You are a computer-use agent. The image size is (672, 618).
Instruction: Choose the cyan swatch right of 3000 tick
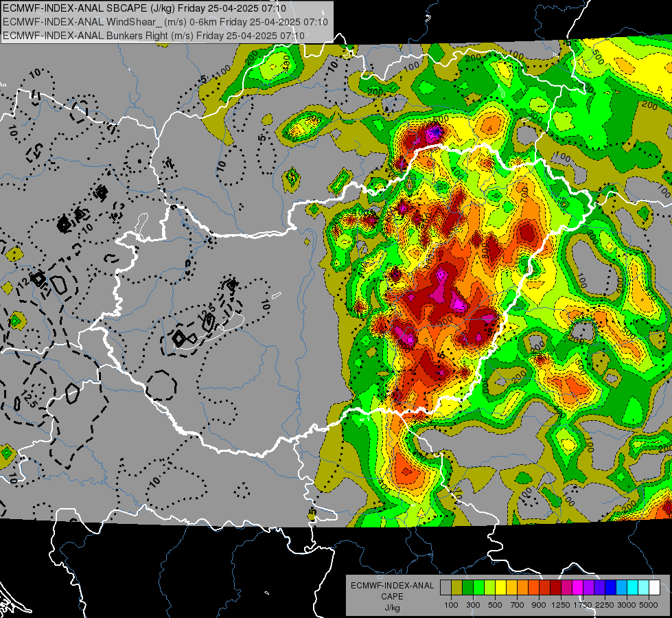(x=633, y=587)
